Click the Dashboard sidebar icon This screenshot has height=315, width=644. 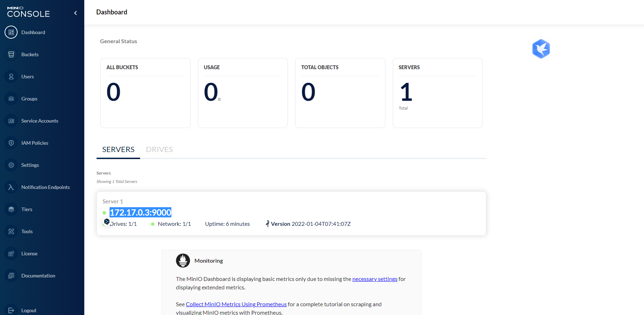(11, 32)
